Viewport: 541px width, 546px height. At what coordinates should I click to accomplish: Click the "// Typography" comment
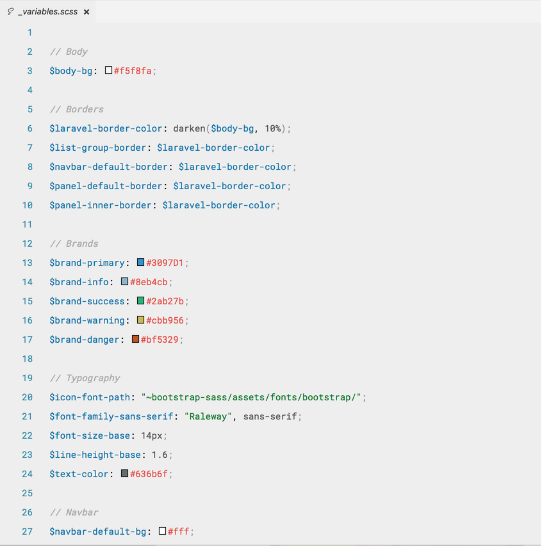coord(85,378)
